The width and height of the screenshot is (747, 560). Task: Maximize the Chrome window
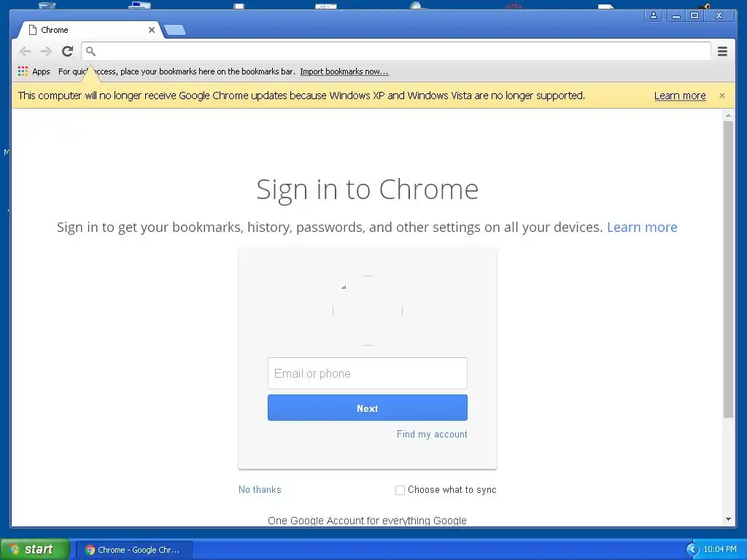coord(694,16)
